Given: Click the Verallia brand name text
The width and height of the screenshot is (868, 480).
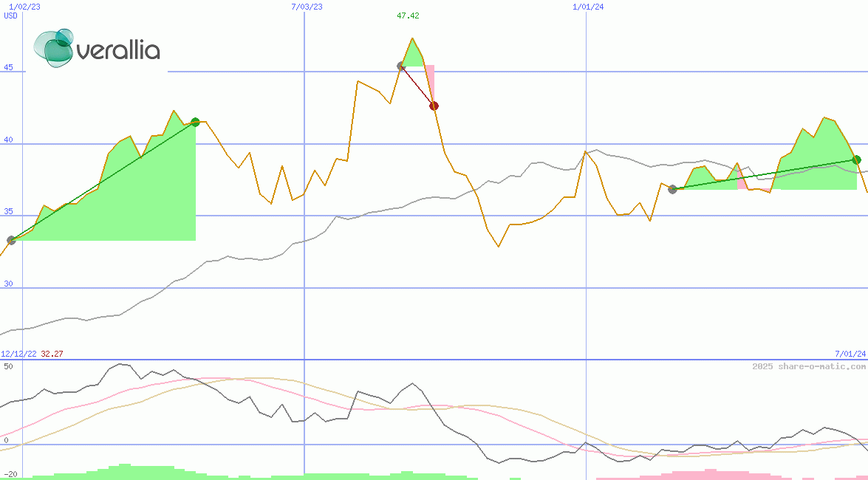Looking at the screenshot, I should [x=118, y=50].
